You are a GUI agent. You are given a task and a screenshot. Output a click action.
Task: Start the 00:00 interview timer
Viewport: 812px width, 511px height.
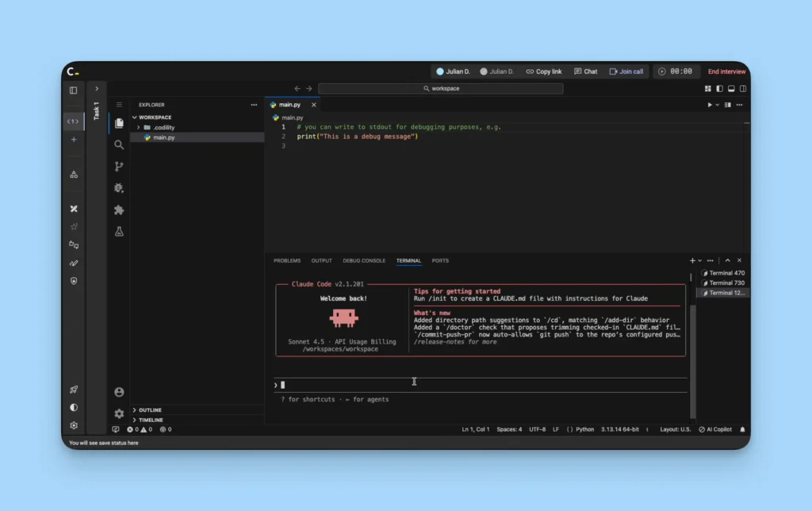click(x=676, y=71)
